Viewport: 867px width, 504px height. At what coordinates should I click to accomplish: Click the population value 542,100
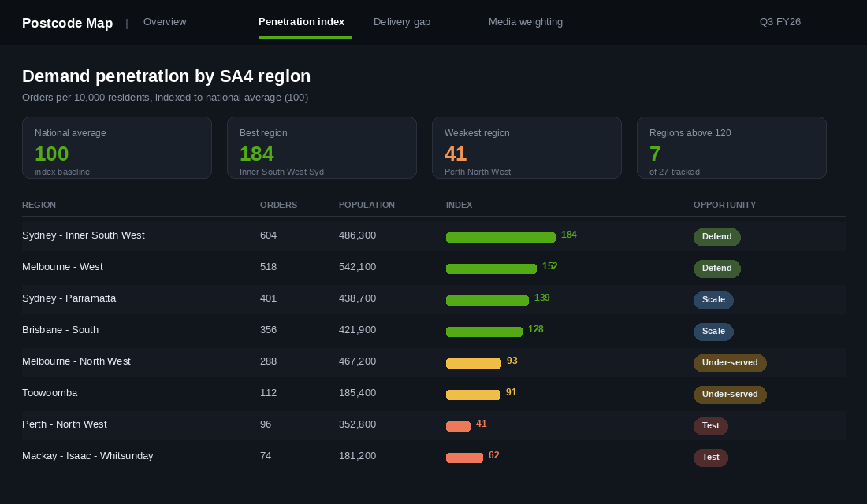pos(357,267)
